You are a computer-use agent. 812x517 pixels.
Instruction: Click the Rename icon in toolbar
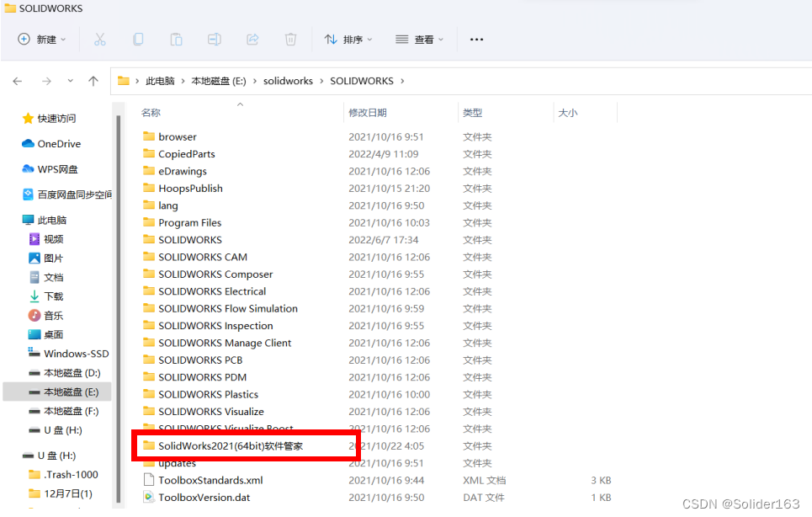(215, 39)
